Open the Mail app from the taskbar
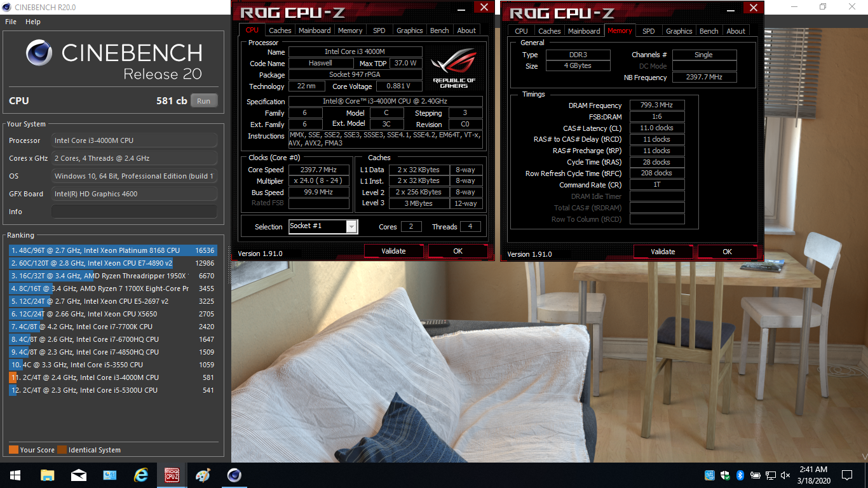The height and width of the screenshot is (488, 868). point(78,475)
